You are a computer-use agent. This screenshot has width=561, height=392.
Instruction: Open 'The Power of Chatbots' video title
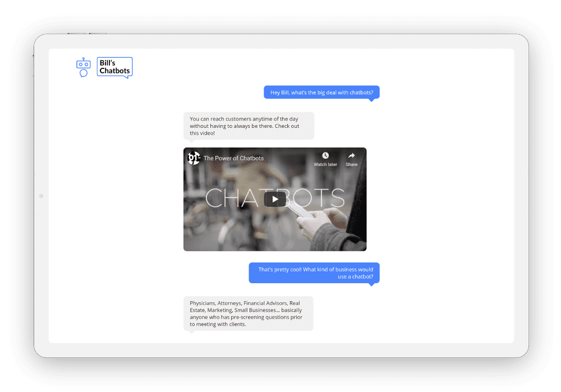(x=233, y=158)
